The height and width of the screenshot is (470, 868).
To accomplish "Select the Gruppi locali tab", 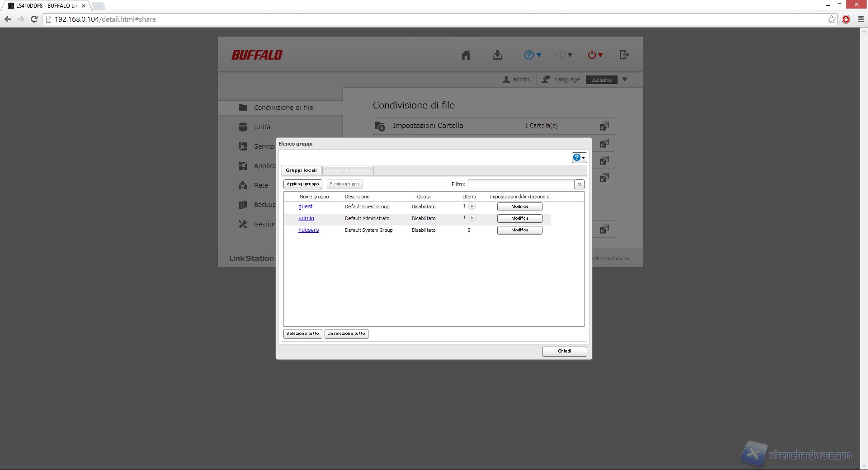I will pos(301,170).
